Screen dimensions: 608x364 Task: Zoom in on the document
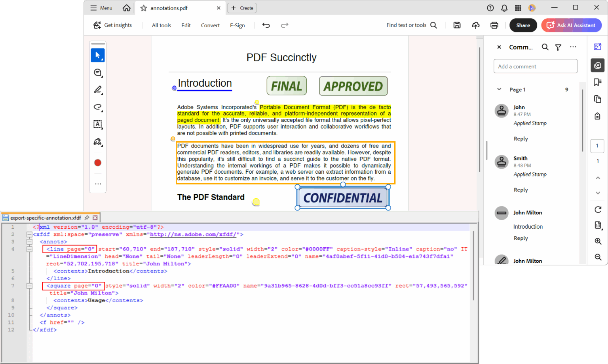coord(598,241)
